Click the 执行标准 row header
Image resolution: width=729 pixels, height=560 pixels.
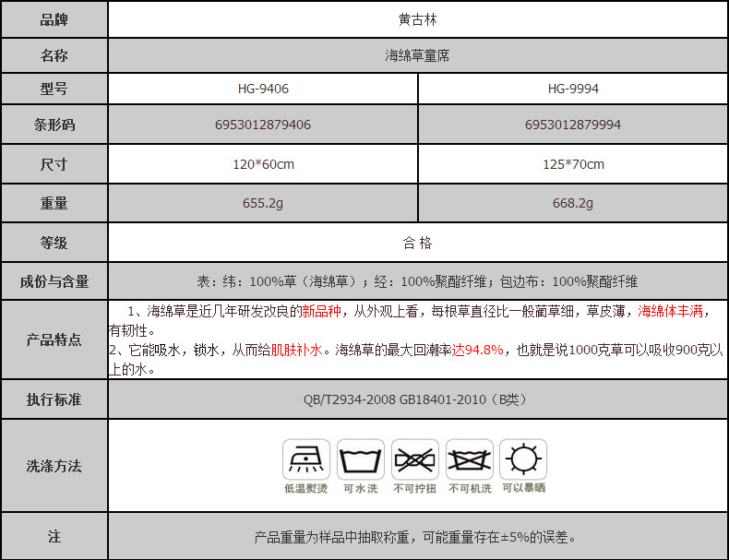click(54, 399)
